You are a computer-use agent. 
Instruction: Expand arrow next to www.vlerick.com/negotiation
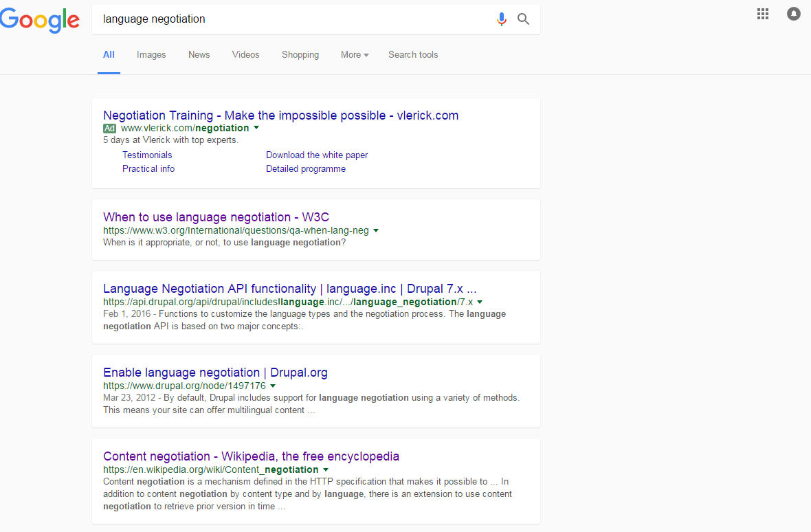(x=256, y=128)
